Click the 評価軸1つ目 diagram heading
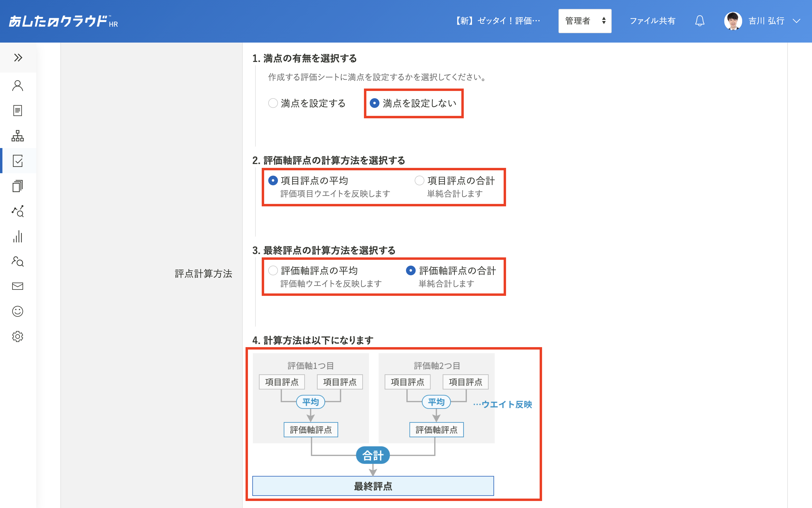812x508 pixels. pos(311,366)
